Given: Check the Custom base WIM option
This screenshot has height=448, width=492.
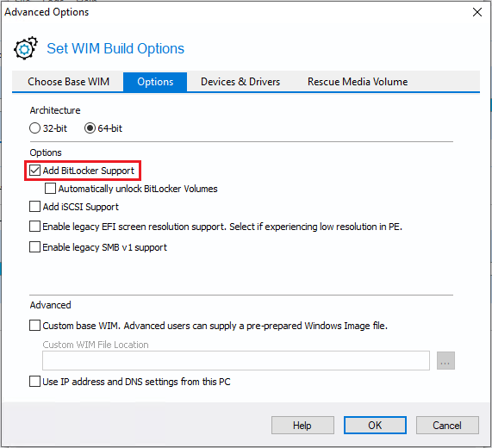Looking at the screenshot, I should point(34,326).
